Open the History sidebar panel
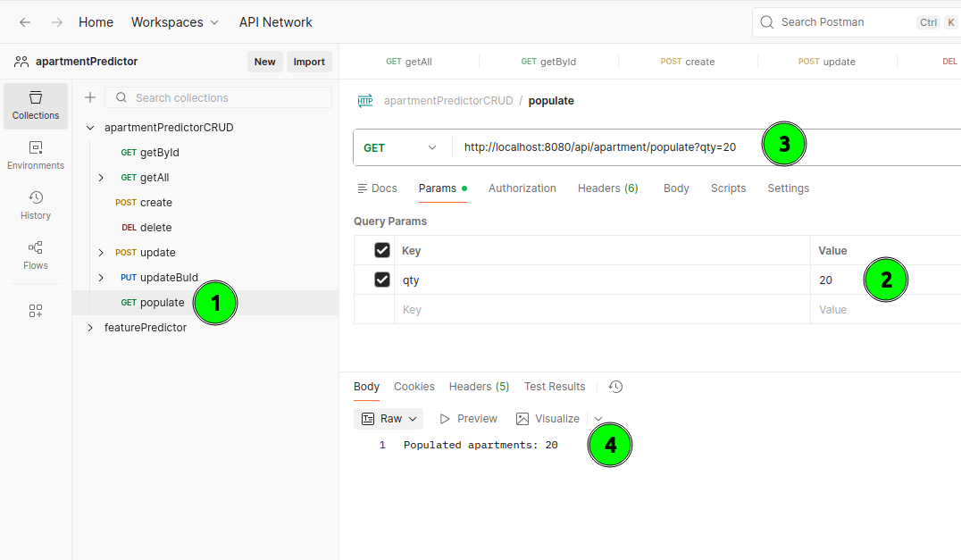This screenshot has width=961, height=560. 36,205
